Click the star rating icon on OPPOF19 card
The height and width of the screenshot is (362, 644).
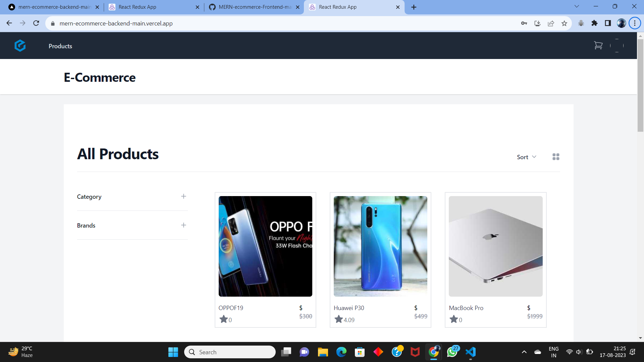[x=223, y=319]
